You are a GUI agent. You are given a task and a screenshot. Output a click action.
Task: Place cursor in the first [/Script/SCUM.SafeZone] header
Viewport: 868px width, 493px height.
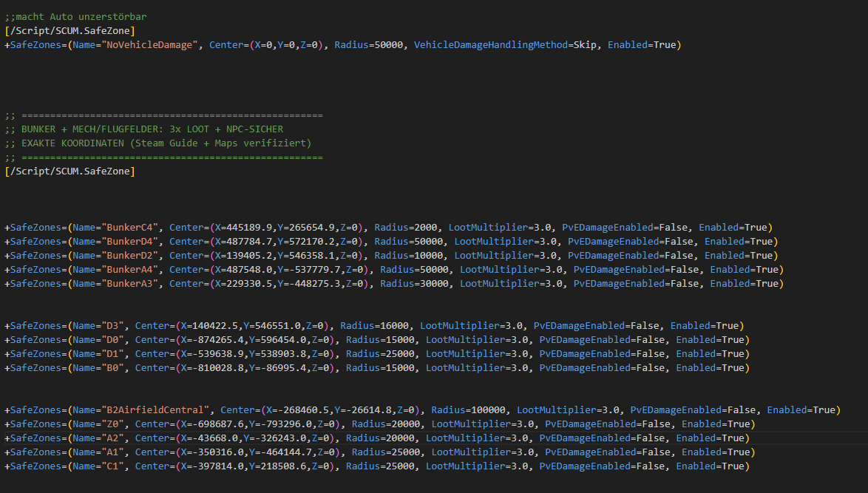tap(69, 30)
